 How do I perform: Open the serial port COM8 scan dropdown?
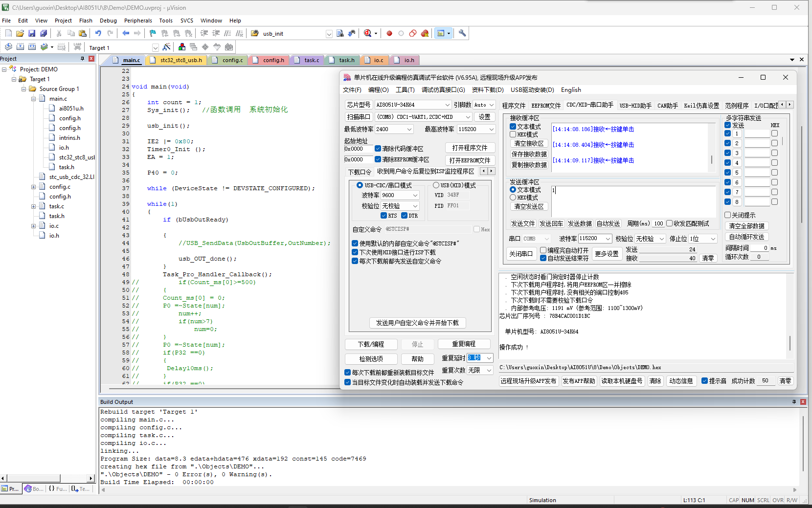click(468, 117)
